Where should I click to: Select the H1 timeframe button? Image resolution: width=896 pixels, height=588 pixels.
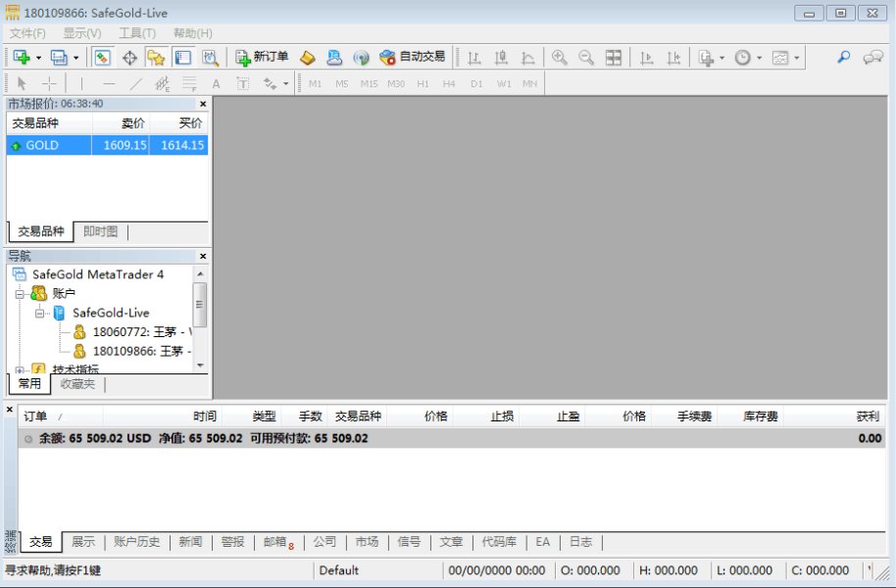(x=423, y=84)
